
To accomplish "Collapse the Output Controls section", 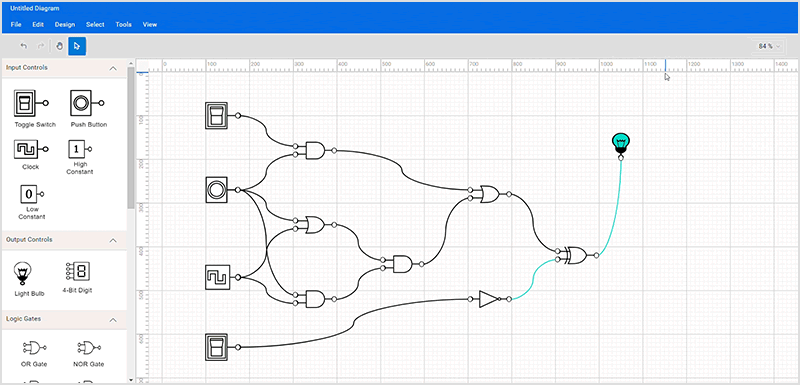I will pos(113,240).
